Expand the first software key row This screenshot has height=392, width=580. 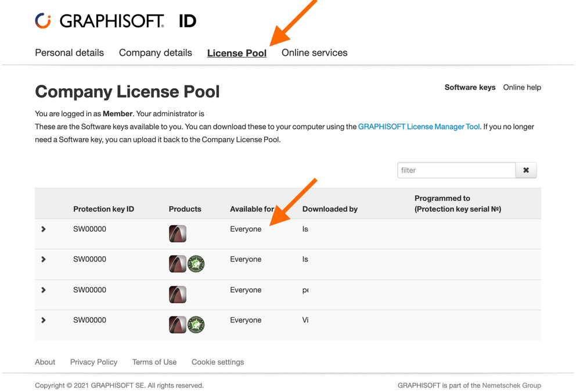pyautogui.click(x=44, y=229)
